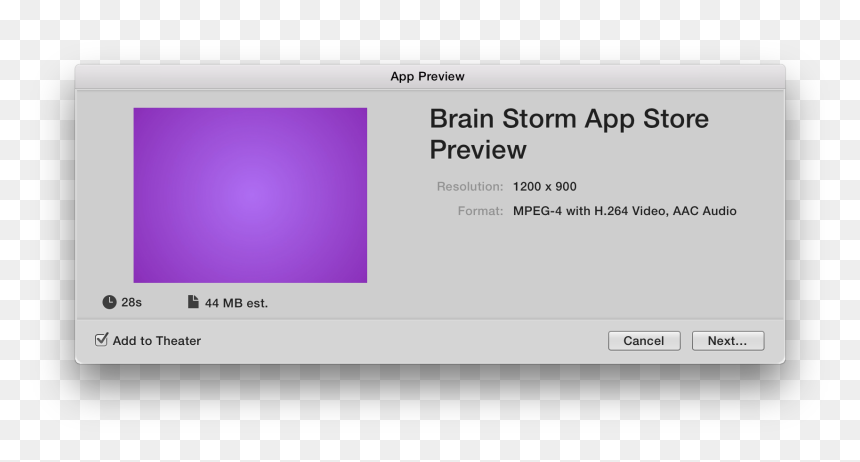
Task: Click the 1200 x 900 resolution value
Action: (x=545, y=187)
